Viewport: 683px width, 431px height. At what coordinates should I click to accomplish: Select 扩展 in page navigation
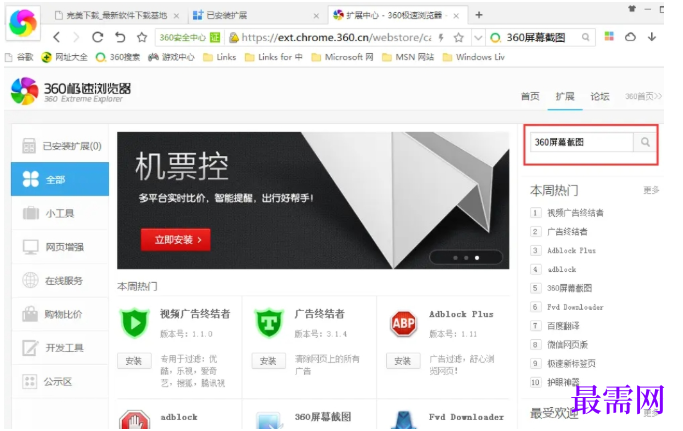pos(565,96)
